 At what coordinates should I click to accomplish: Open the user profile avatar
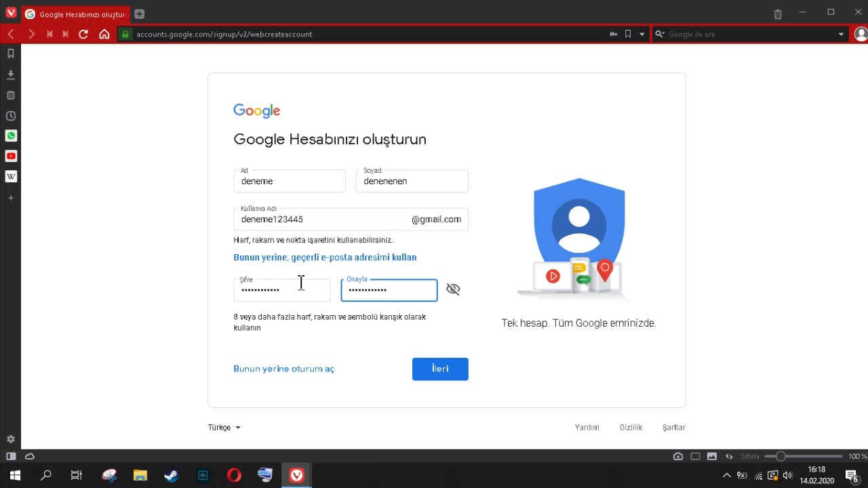[x=861, y=34]
